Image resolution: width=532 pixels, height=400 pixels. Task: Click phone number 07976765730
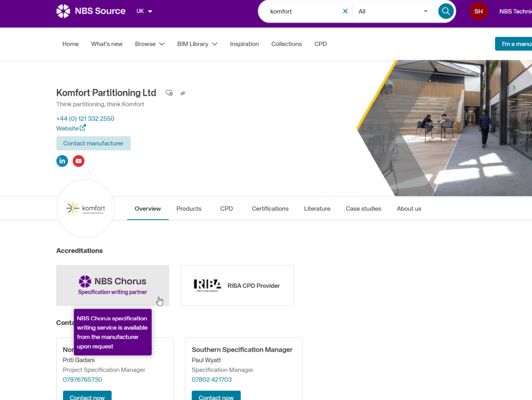[x=82, y=380]
